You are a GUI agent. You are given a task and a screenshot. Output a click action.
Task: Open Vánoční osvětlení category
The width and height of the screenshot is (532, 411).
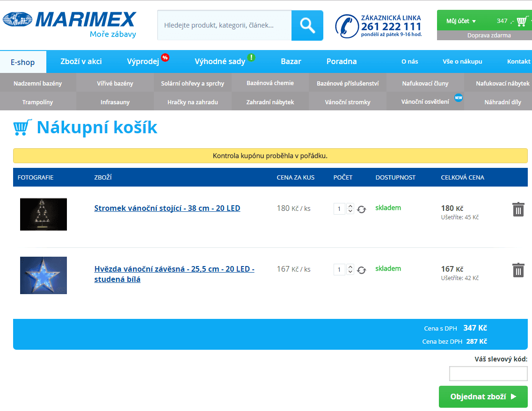click(x=425, y=102)
